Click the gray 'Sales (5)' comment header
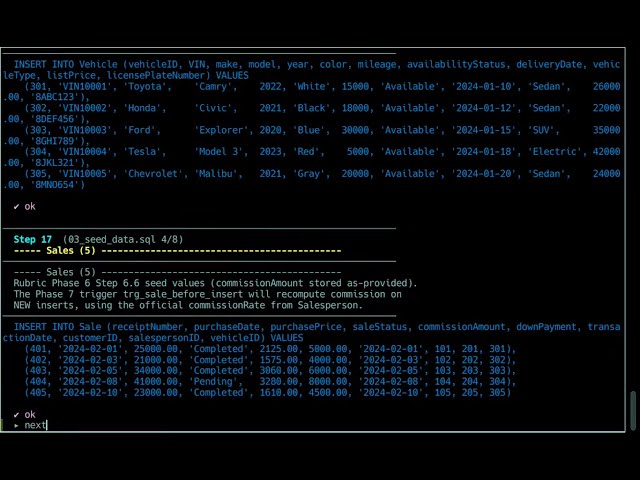Screen dimensions: 640x480 pos(177,272)
